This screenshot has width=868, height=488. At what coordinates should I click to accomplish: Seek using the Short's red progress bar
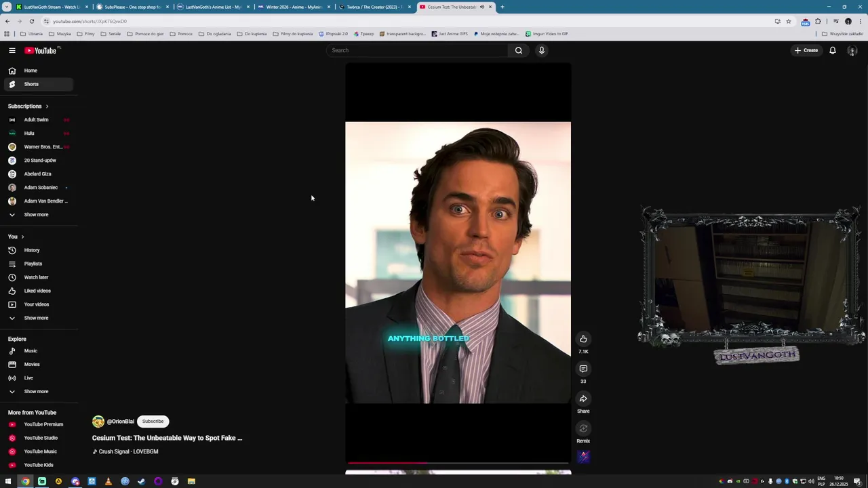(458, 463)
